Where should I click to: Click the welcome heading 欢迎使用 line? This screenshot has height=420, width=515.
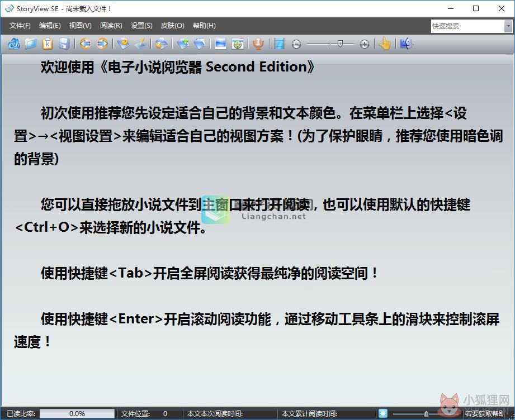[x=178, y=67]
